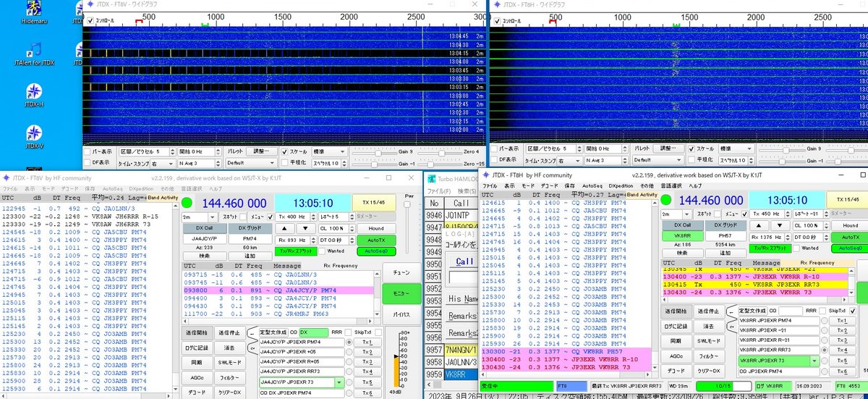868x399 pixels.
Task: Toggle コントロール checkbox in FT8H wide graph
Action: 496,20
